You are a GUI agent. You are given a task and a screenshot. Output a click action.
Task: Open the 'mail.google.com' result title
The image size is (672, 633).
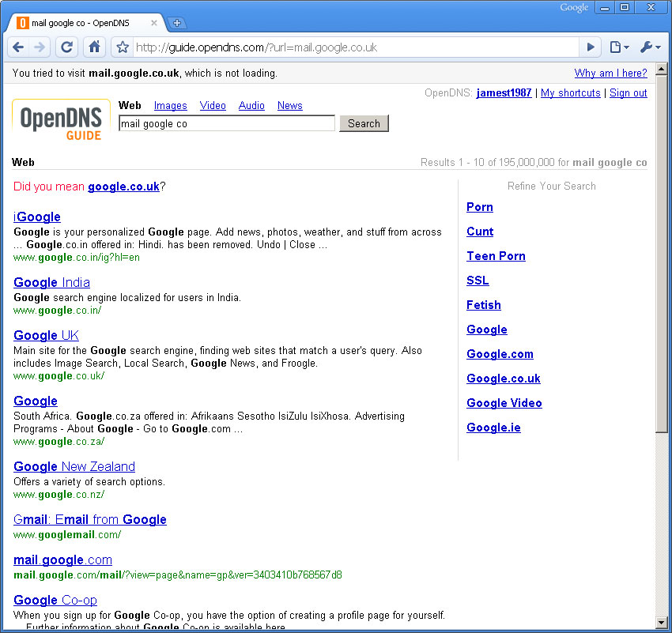coord(63,560)
